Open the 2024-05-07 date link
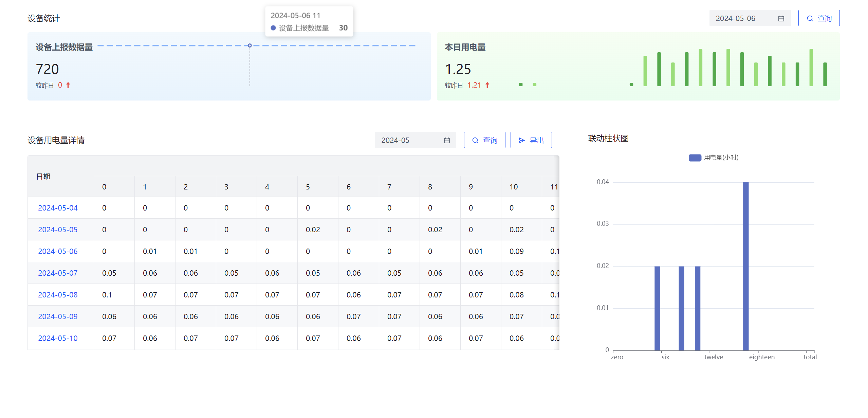The image size is (868, 418). (x=58, y=273)
